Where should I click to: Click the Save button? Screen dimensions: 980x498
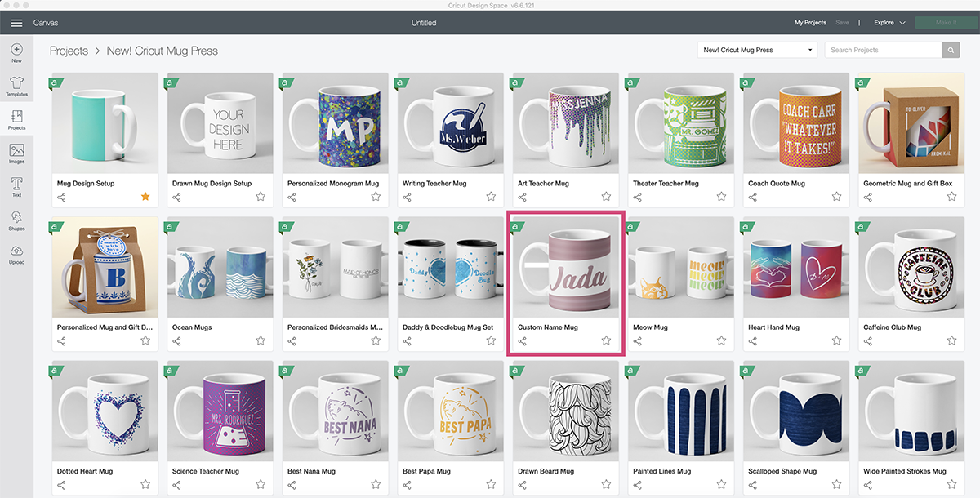click(842, 23)
